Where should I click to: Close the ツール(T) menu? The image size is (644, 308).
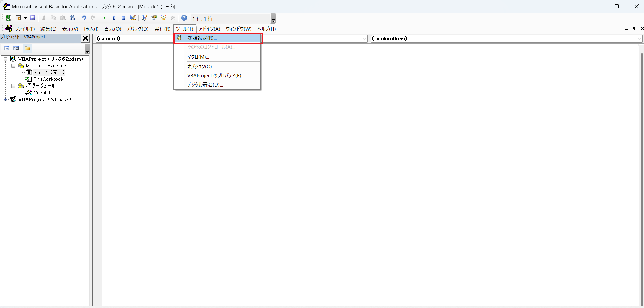click(184, 29)
